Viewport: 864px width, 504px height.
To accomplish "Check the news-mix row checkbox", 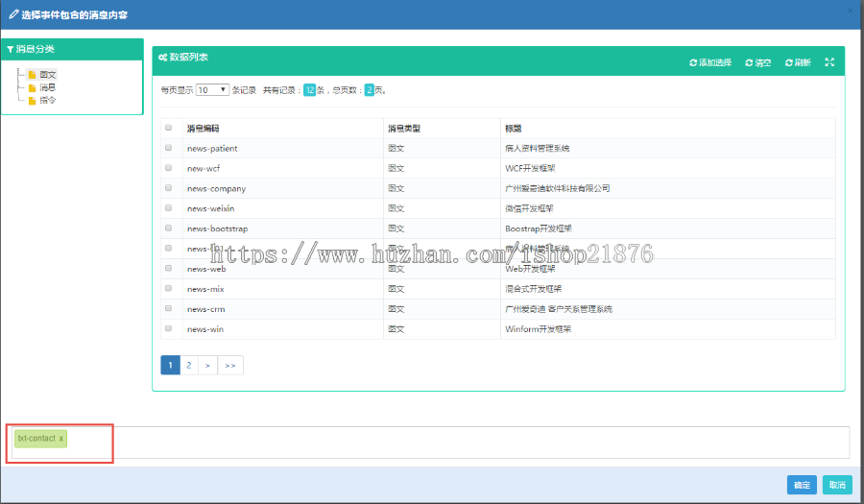I will click(x=169, y=289).
